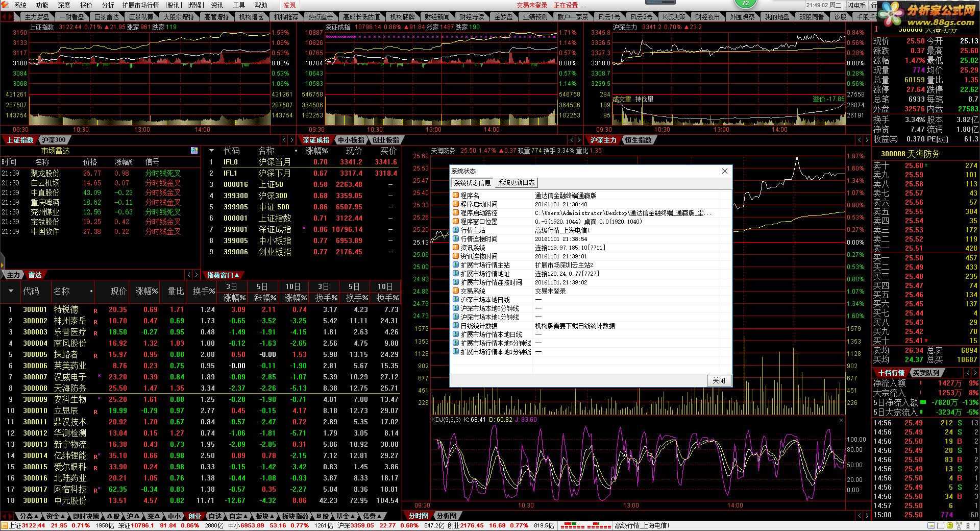The width and height of the screenshot is (980, 531).
Task: Expand 债券 bottom tab menu
Action: (372, 516)
